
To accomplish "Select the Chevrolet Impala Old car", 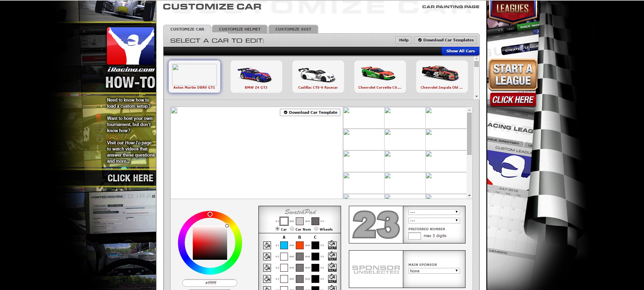I will 442,76.
